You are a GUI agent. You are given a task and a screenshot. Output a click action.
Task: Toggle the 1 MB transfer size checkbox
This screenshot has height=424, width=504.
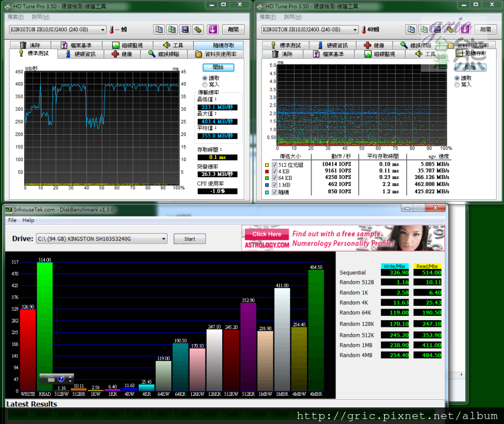[275, 184]
